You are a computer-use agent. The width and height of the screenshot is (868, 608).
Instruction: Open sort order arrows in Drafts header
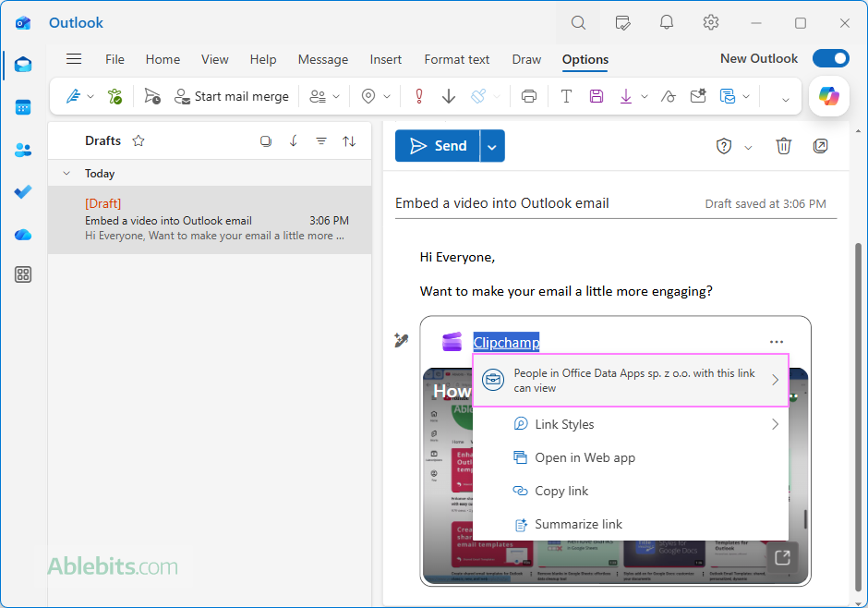[349, 141]
